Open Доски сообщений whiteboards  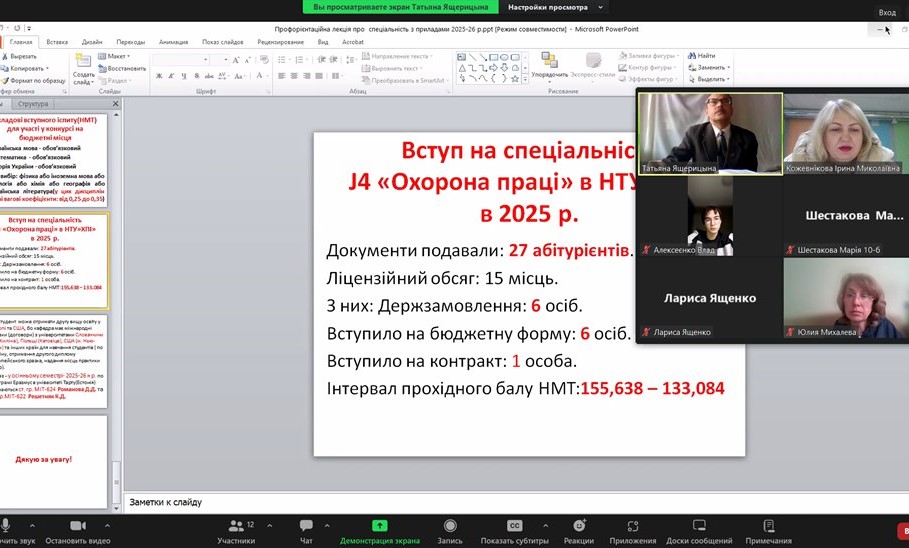coord(698,526)
